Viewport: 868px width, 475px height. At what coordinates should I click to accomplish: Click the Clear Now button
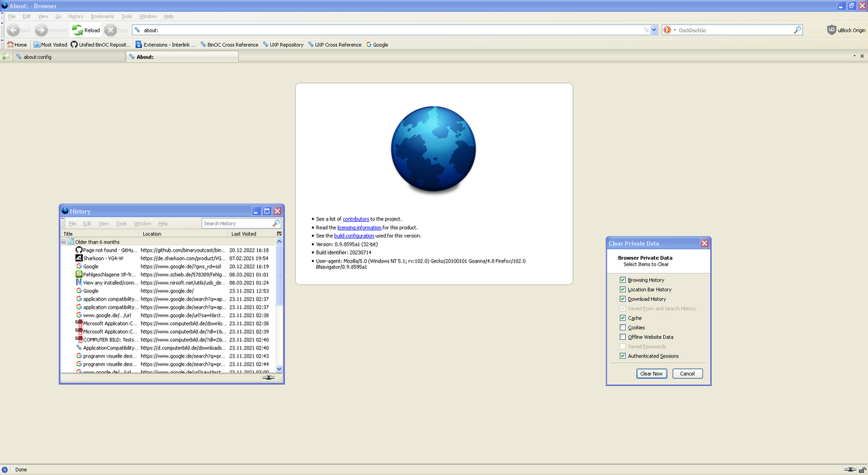click(652, 373)
